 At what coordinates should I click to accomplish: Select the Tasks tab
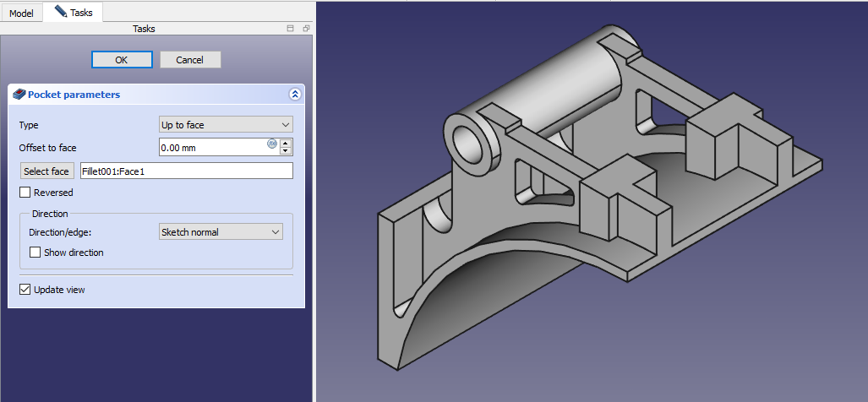74,13
